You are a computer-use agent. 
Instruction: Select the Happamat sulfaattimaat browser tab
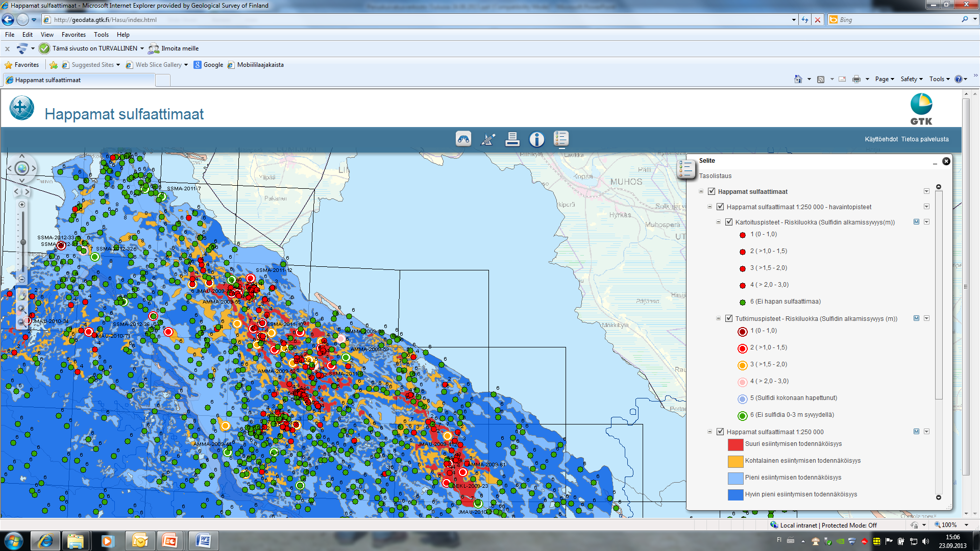click(x=79, y=80)
